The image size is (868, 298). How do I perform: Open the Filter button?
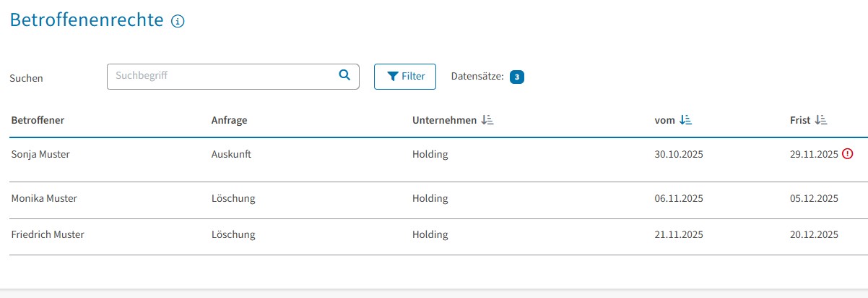point(405,77)
